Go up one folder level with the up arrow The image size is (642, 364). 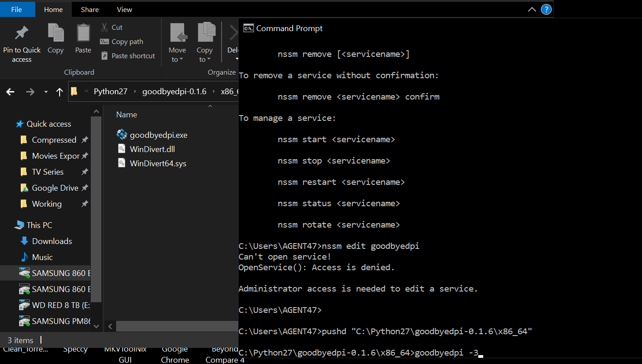tap(60, 92)
